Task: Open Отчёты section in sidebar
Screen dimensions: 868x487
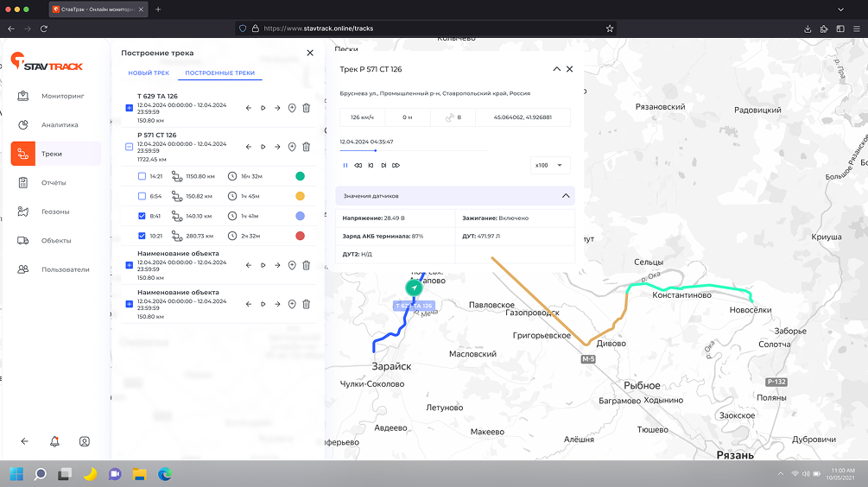Action: pyautogui.click(x=54, y=182)
